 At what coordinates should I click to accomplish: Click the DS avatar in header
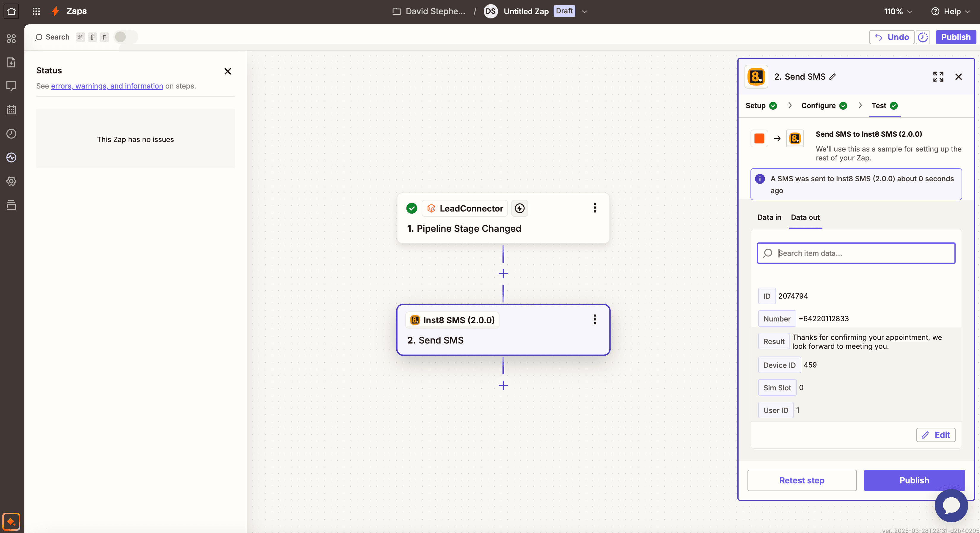pyautogui.click(x=491, y=11)
